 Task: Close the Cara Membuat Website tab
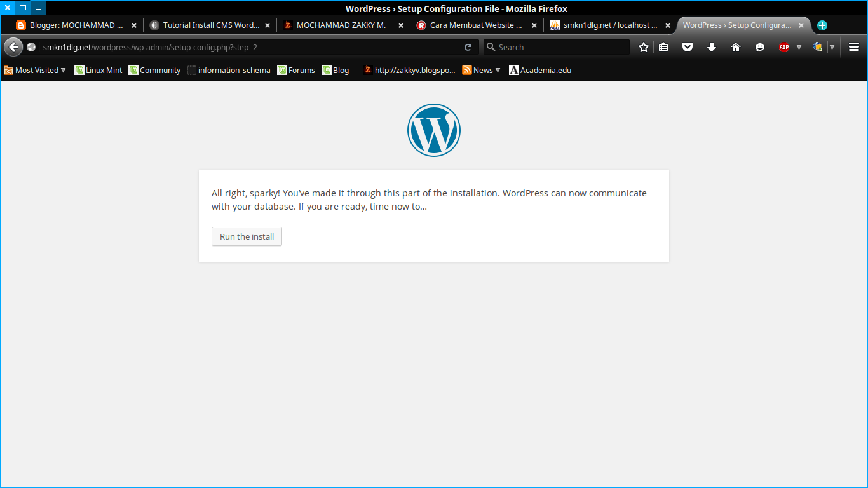pyautogui.click(x=534, y=25)
